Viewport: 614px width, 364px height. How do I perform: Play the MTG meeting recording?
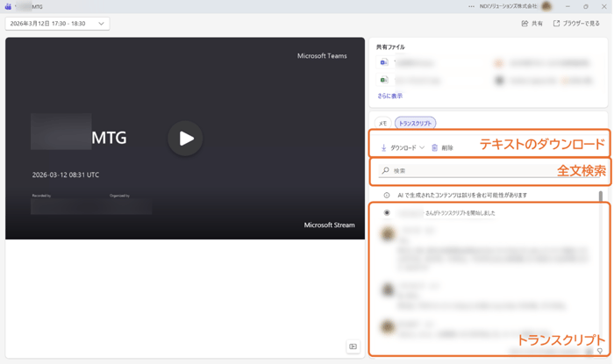click(x=185, y=139)
